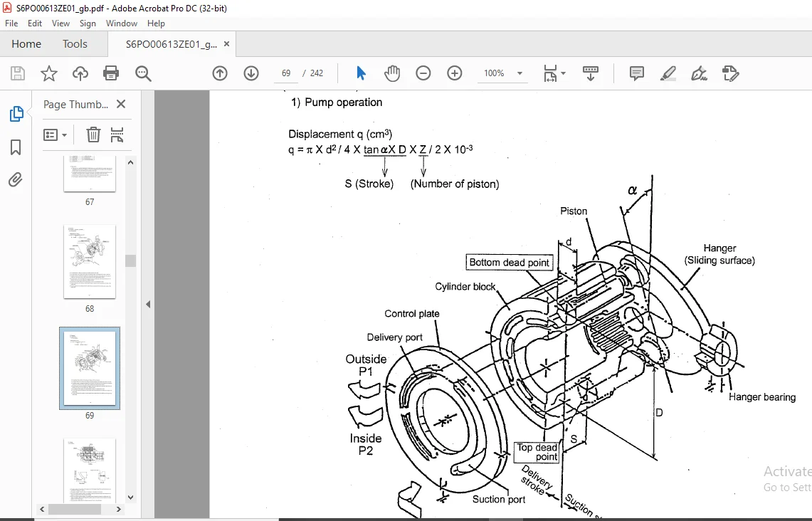This screenshot has width=812, height=521.
Task: Open thumbnails options dropdown menu
Action: point(56,135)
